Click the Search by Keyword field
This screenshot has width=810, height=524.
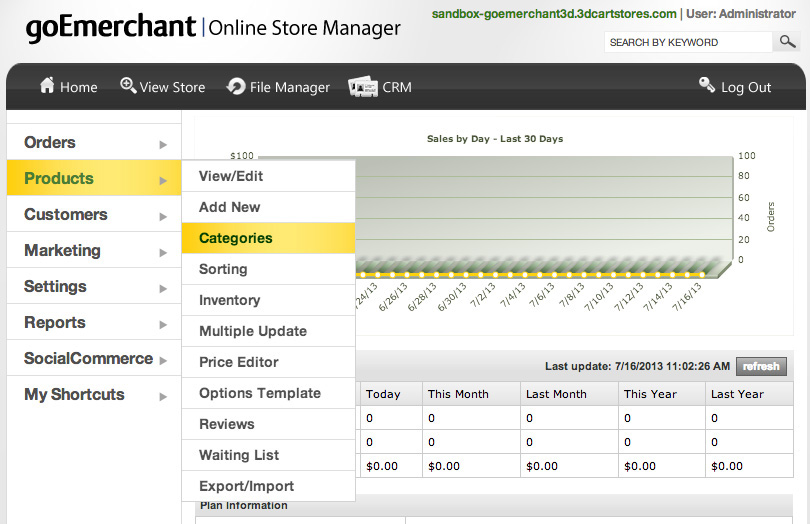pyautogui.click(x=689, y=42)
